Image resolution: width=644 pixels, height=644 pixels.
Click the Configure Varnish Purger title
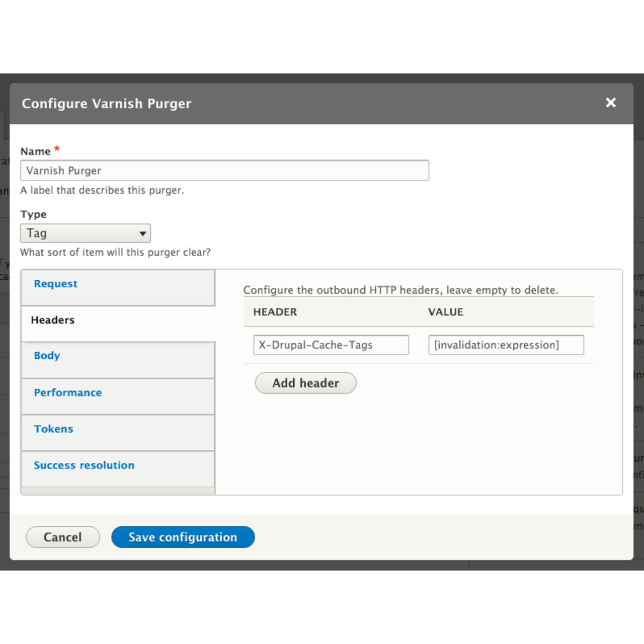tap(107, 104)
